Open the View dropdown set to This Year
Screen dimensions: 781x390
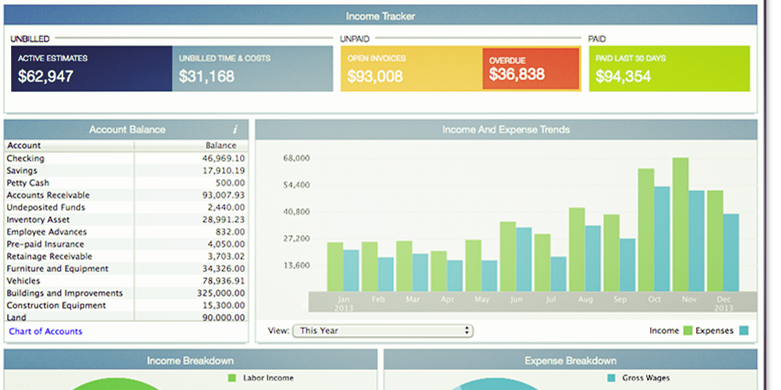coord(383,331)
